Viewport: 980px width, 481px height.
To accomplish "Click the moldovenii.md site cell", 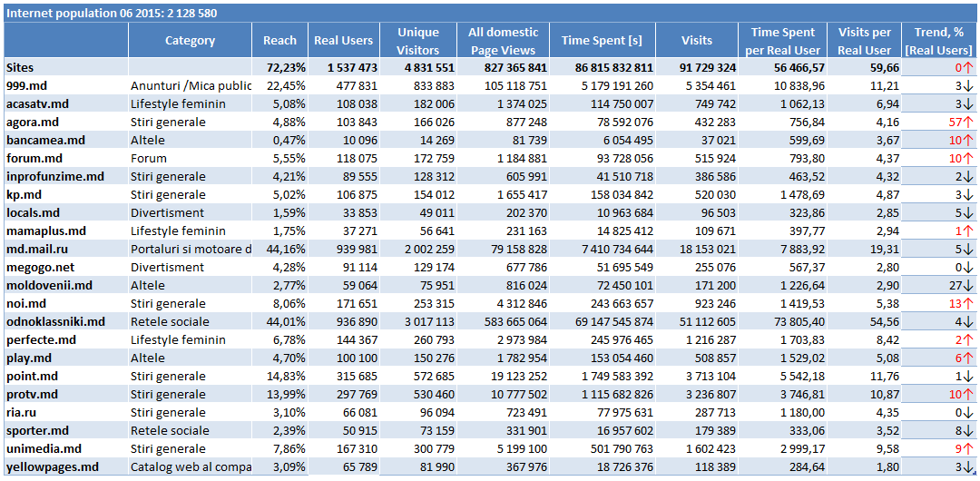I will point(65,285).
